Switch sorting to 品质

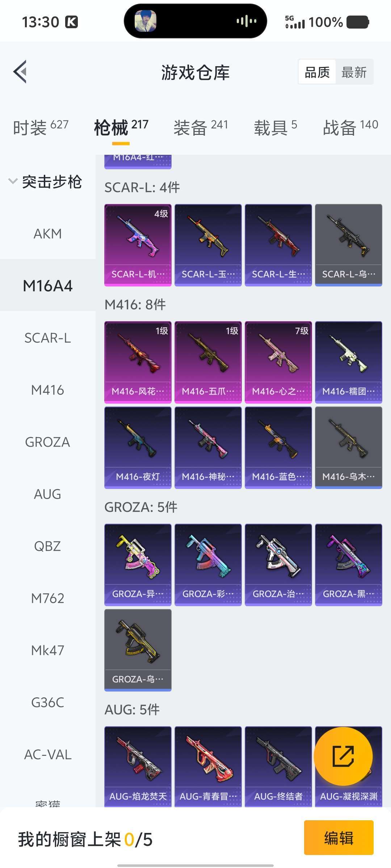(x=317, y=72)
